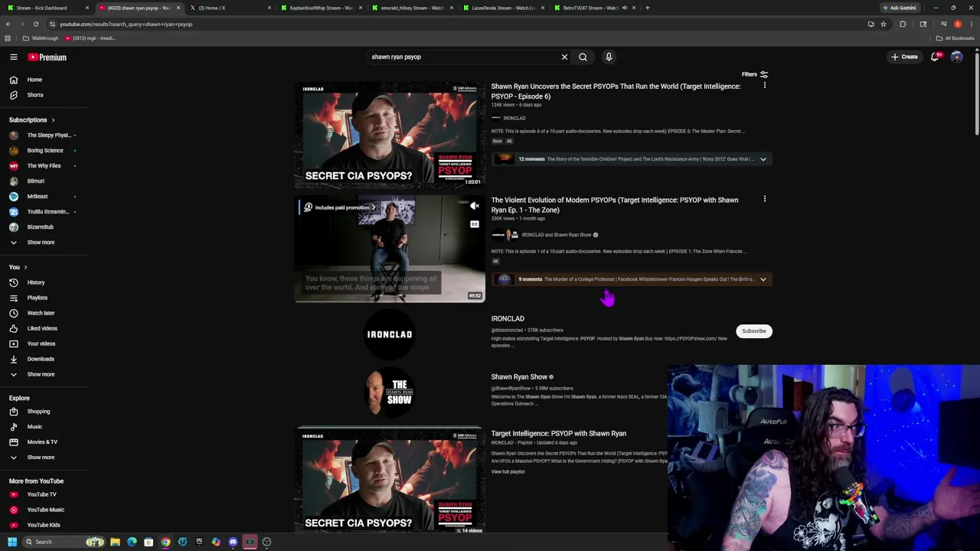Switch to the RetroTV247 Stream tab
This screenshot has width=980, height=551.
pyautogui.click(x=597, y=8)
